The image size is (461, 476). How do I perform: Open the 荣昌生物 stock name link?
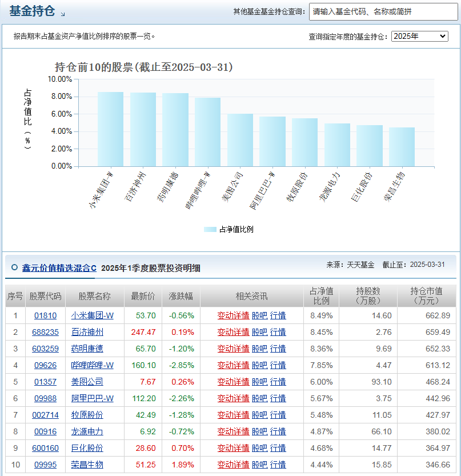(x=87, y=465)
